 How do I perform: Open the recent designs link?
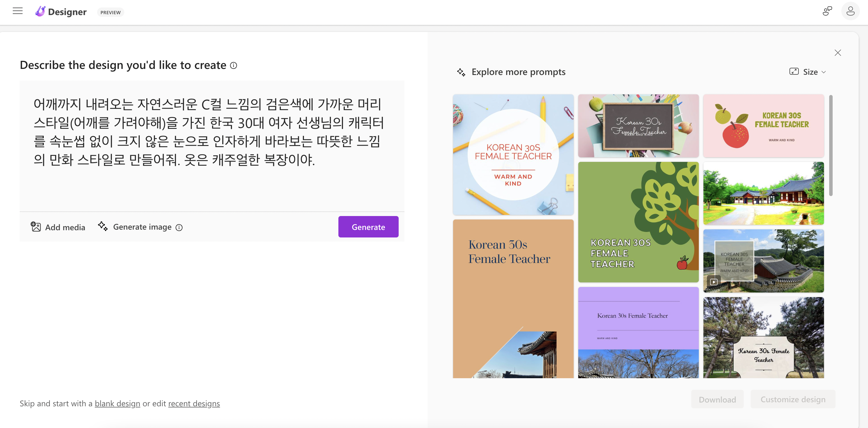(x=194, y=403)
